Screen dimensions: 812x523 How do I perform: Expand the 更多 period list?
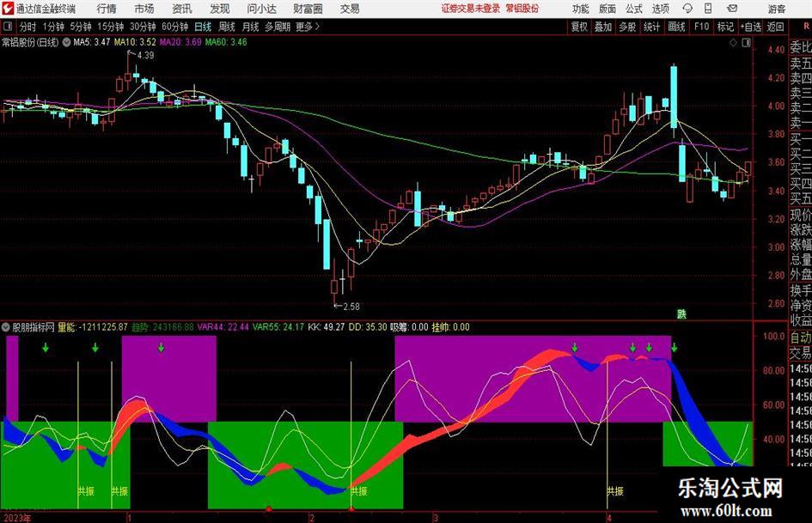tap(308, 27)
